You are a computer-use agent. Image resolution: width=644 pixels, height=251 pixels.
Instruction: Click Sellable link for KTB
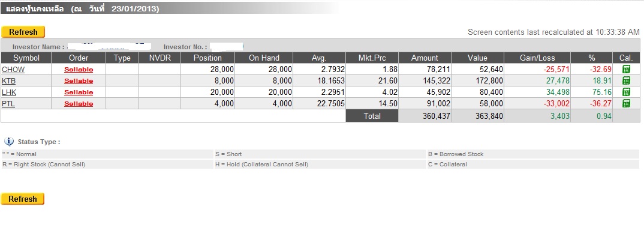click(x=79, y=81)
